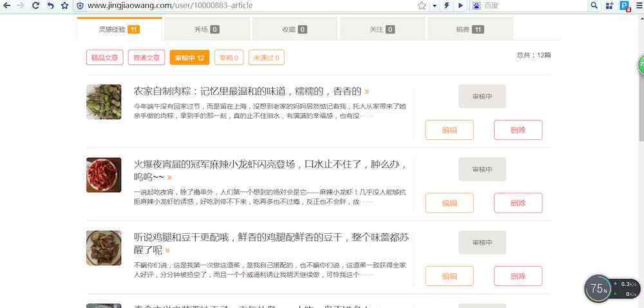Click the play arrow icon in the toolbar
This screenshot has height=308, width=644.
460,5
